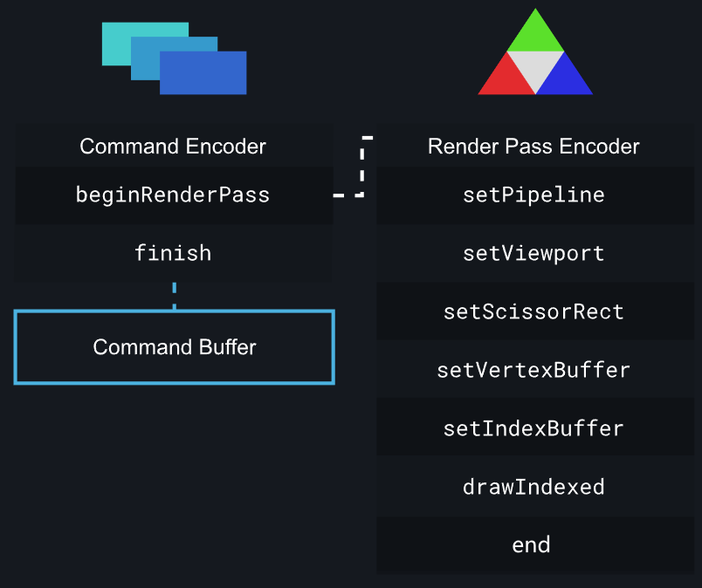Select the setPipeline command
702x588 pixels.
(533, 195)
